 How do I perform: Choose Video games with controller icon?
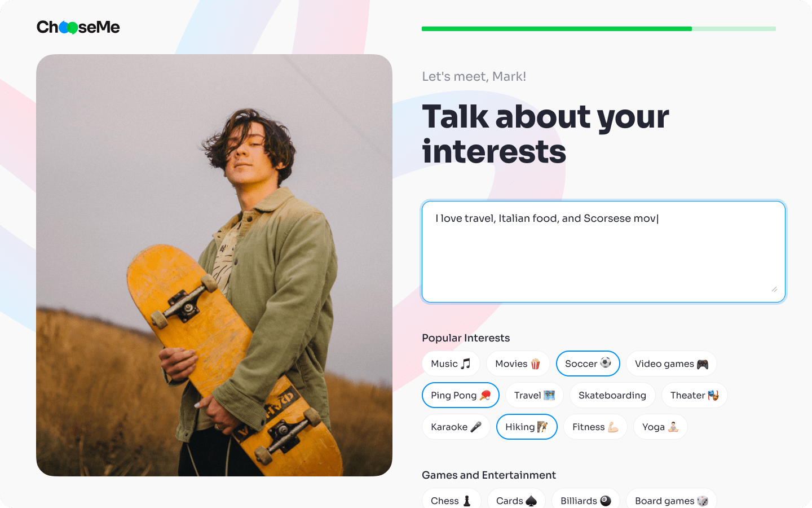click(x=671, y=364)
